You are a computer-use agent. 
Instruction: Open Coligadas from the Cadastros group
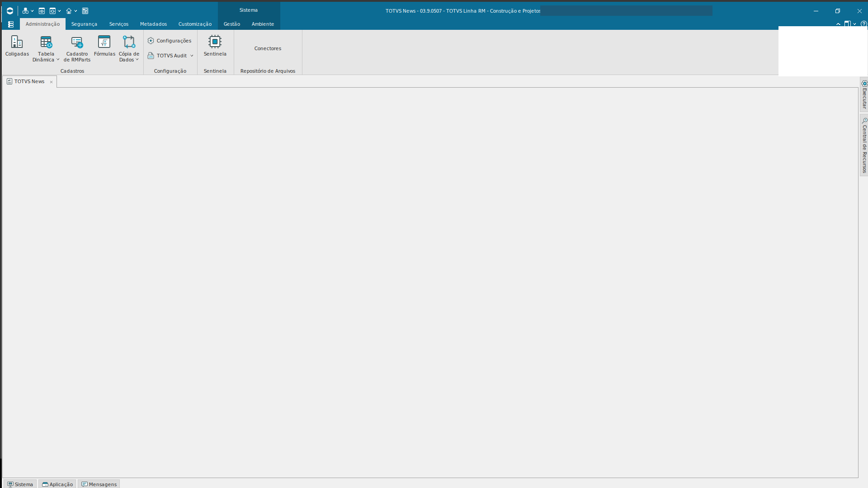(x=17, y=46)
